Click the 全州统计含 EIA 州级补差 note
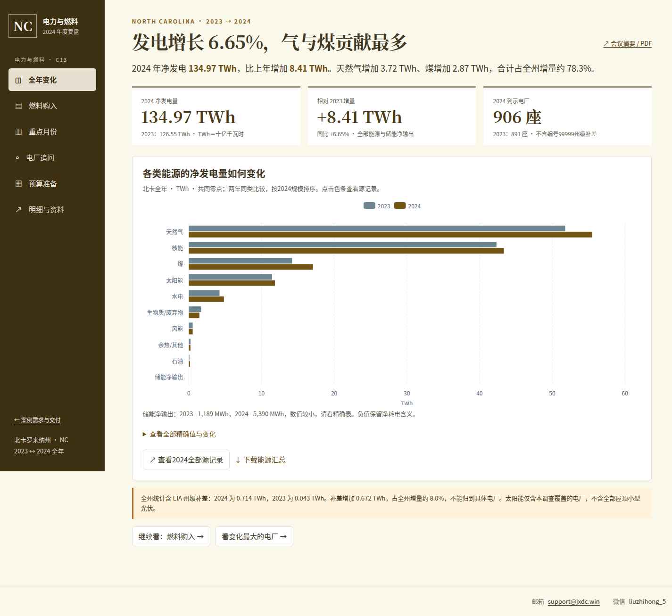This screenshot has width=672, height=616. tap(392, 503)
